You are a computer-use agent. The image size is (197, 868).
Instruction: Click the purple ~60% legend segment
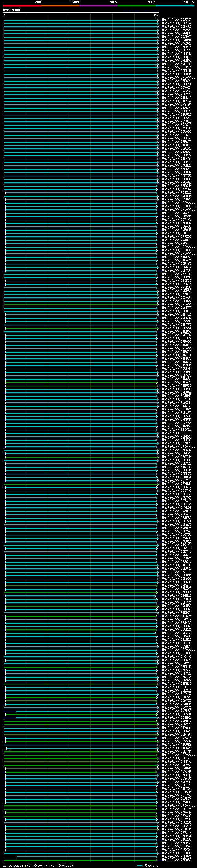tap(98, 6)
